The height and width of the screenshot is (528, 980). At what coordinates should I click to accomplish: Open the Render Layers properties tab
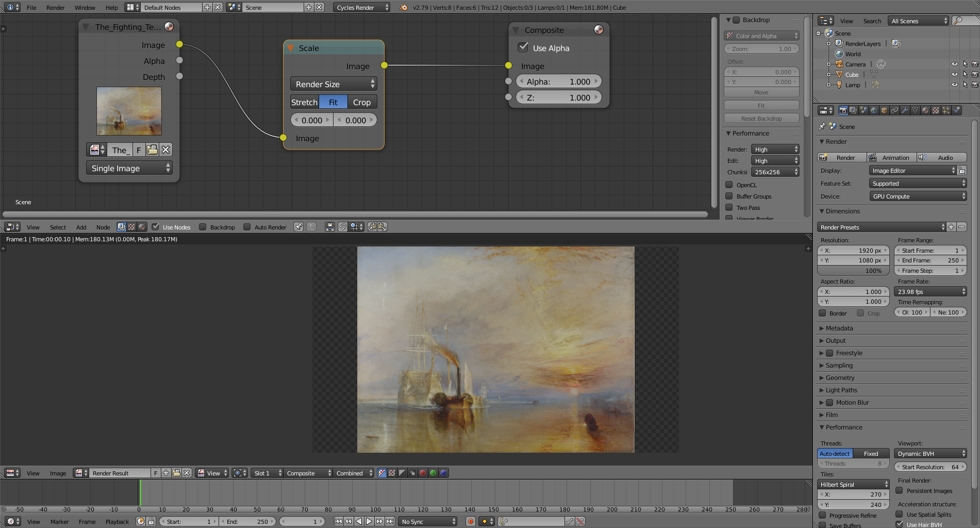[x=853, y=110]
